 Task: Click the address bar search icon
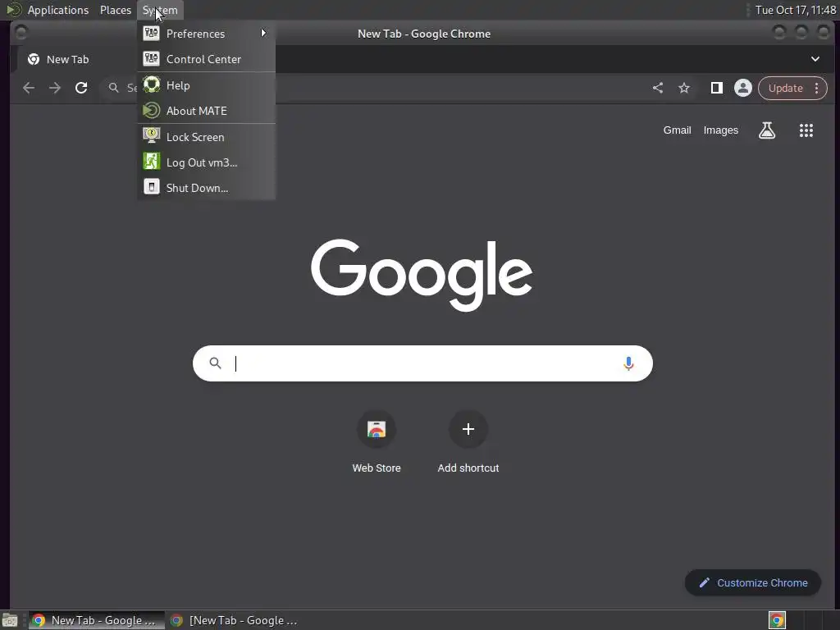tap(113, 87)
